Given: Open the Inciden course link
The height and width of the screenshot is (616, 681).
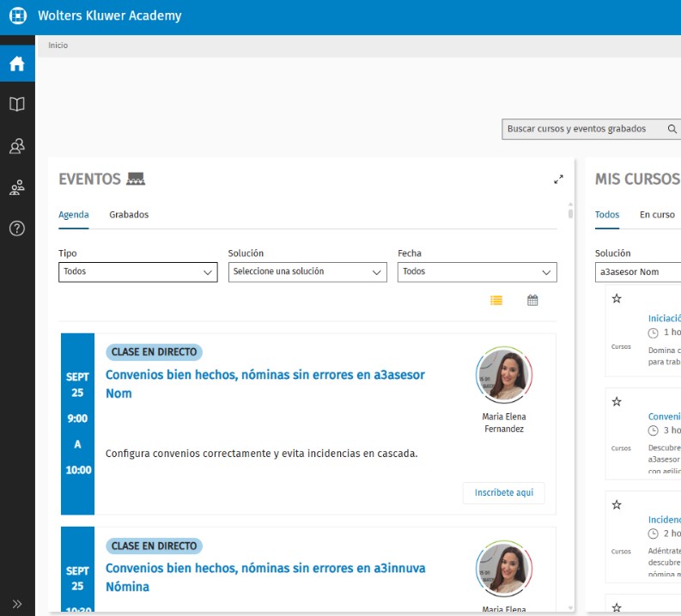Looking at the screenshot, I should 665,520.
